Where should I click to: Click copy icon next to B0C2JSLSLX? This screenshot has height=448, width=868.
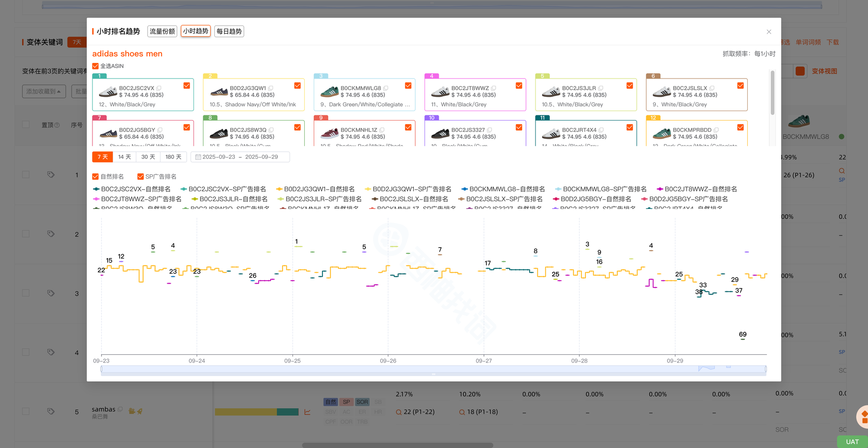click(x=712, y=88)
